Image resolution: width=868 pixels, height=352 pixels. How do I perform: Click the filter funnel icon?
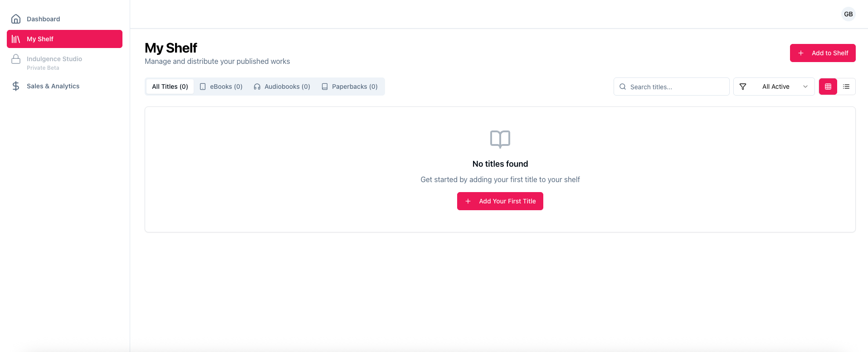pos(743,87)
